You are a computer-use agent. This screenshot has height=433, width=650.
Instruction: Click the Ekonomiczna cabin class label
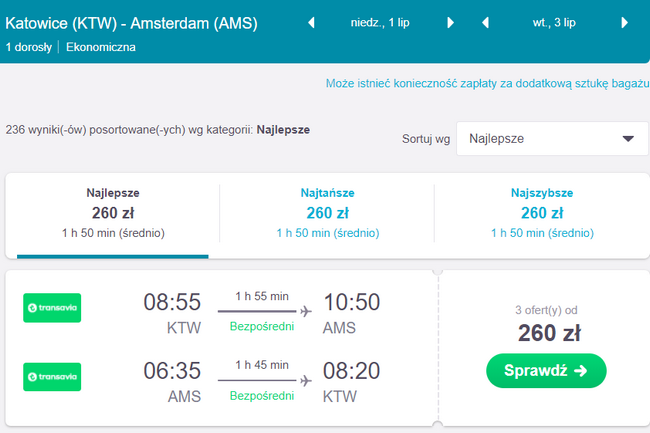point(101,47)
